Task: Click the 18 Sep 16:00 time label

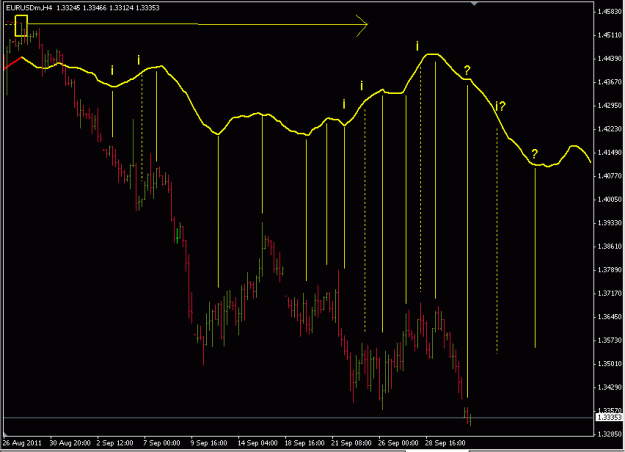Action: click(305, 443)
